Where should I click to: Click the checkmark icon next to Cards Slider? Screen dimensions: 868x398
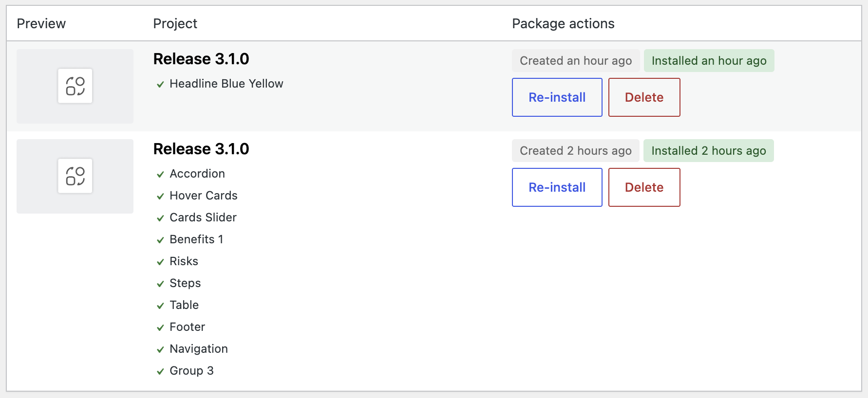click(160, 218)
